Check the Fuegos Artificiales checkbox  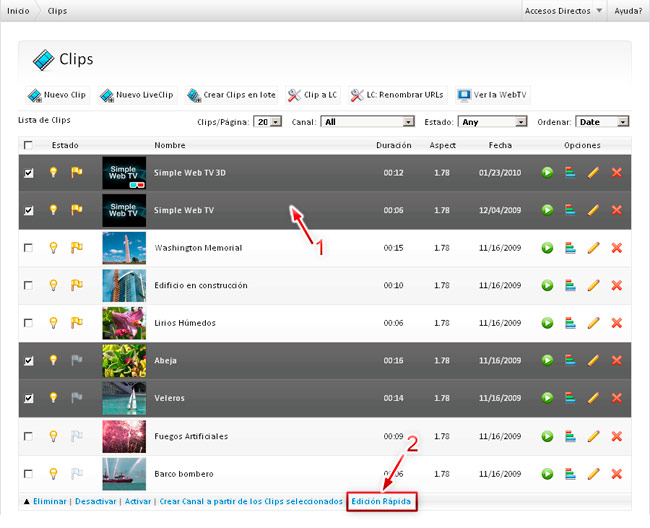click(28, 436)
